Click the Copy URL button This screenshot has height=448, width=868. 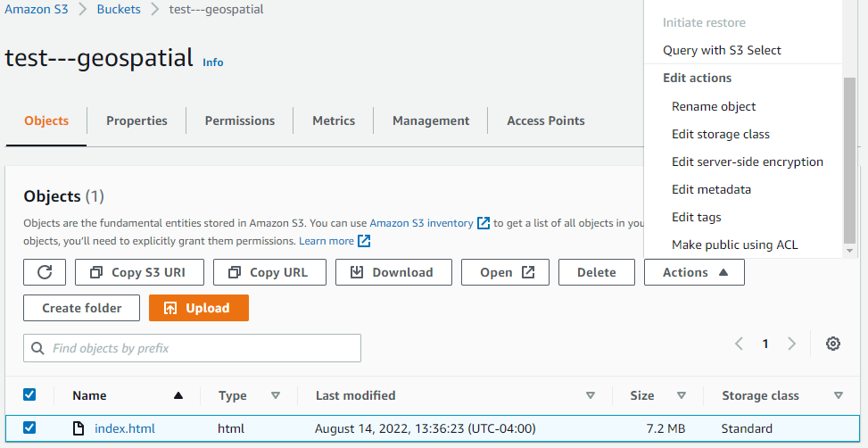pos(269,272)
